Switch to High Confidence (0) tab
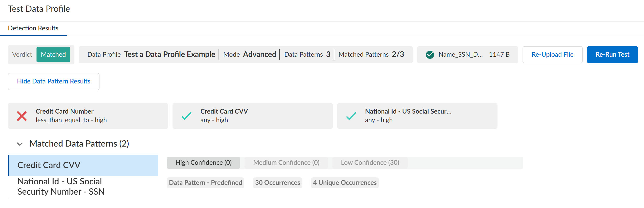Screen dimensions: 644x208 tap(203, 163)
